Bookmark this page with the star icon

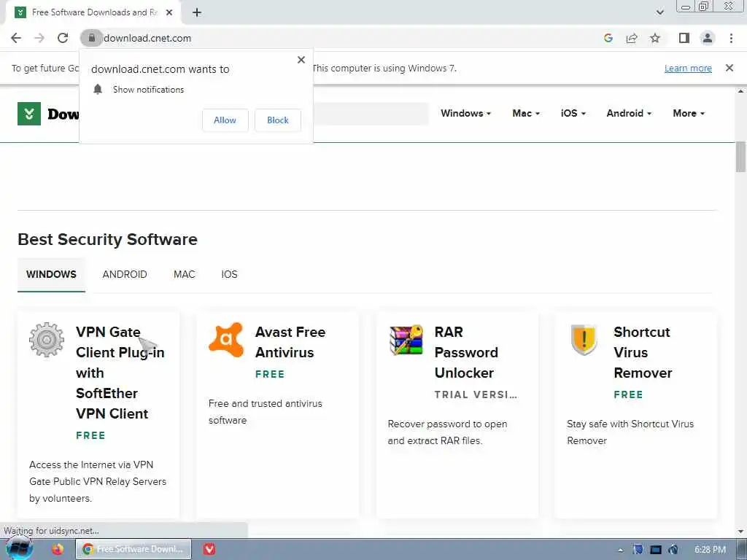click(x=655, y=38)
